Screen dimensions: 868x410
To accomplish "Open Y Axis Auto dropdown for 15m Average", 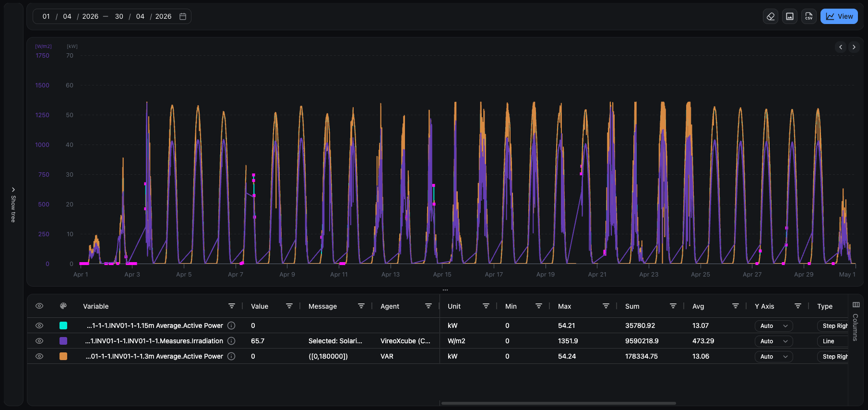I will tap(773, 326).
